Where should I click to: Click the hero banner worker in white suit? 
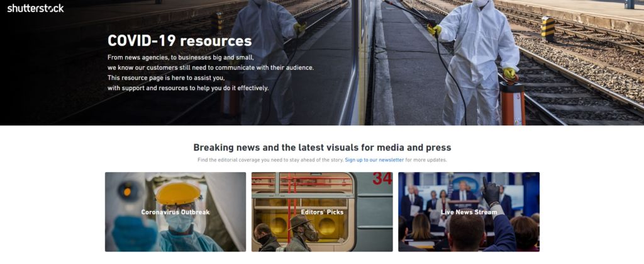coord(477,62)
